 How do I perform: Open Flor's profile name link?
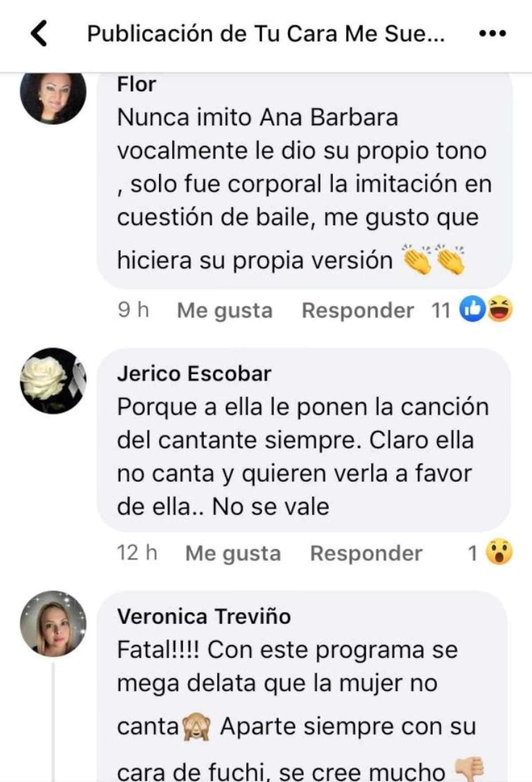pos(137,84)
